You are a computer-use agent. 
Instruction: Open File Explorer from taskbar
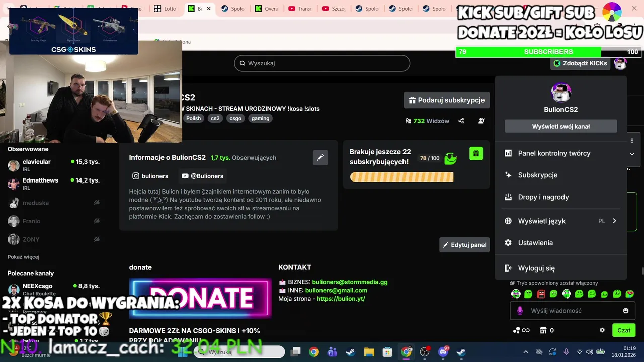(x=369, y=352)
